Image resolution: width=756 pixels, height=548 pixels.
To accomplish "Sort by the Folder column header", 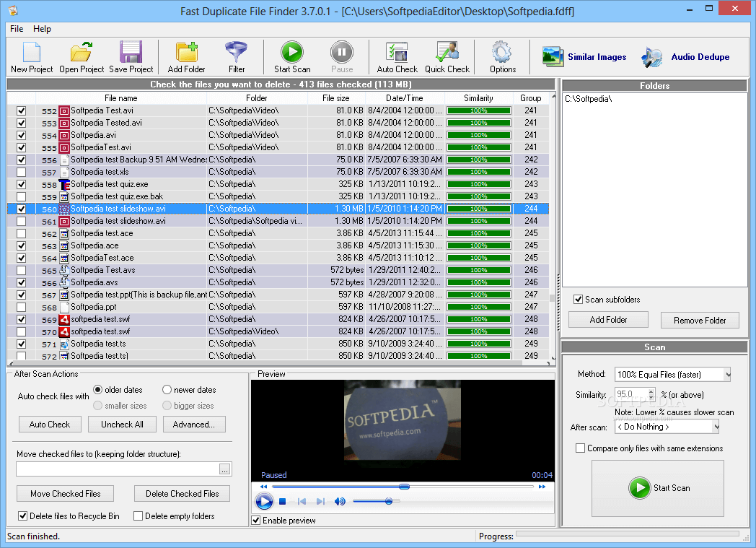I will pos(257,98).
